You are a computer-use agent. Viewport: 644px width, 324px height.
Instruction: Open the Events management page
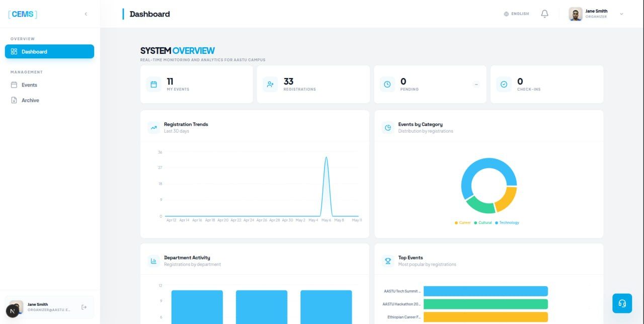[49, 85]
